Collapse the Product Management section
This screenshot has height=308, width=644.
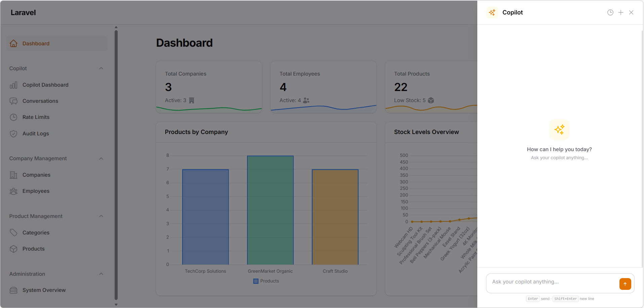point(101,216)
